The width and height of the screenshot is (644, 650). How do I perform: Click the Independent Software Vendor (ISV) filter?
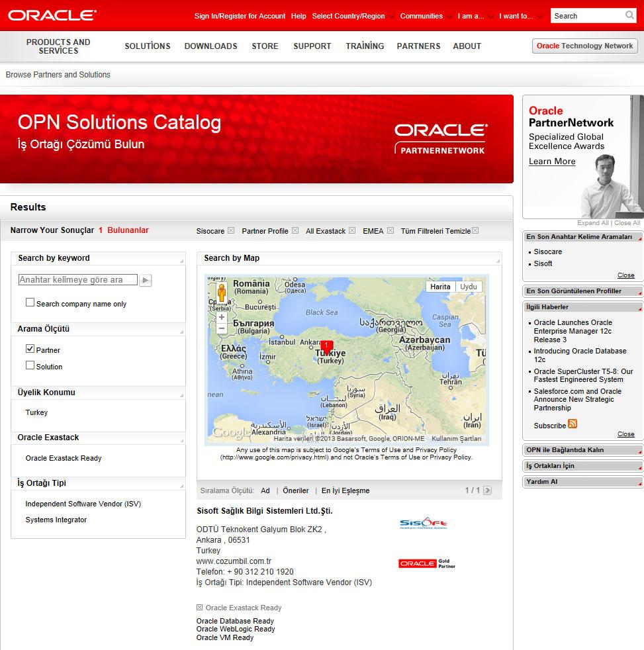pos(83,504)
